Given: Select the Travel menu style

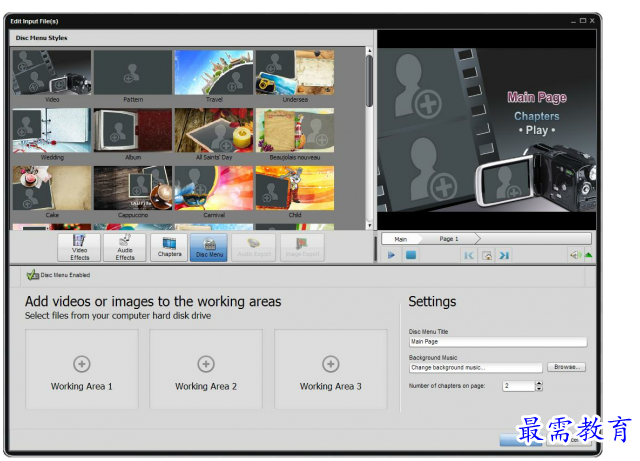Looking at the screenshot, I should click(x=214, y=72).
